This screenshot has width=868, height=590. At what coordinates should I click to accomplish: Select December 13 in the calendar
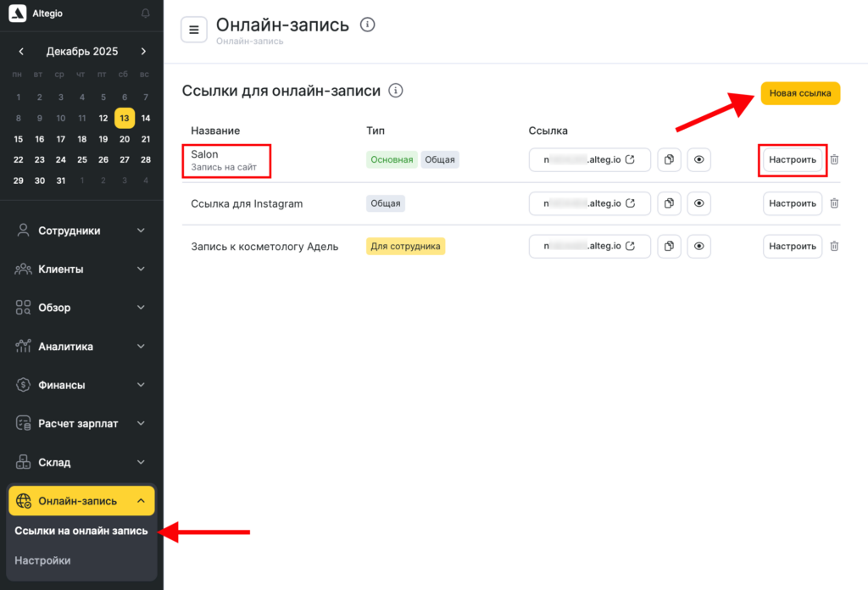click(x=125, y=118)
